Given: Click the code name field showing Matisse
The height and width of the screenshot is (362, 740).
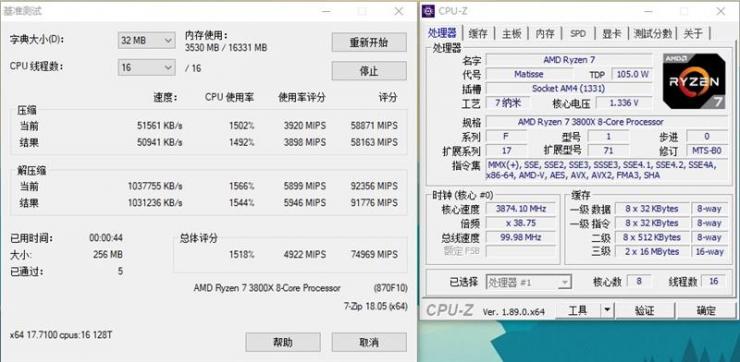Looking at the screenshot, I should [529, 75].
